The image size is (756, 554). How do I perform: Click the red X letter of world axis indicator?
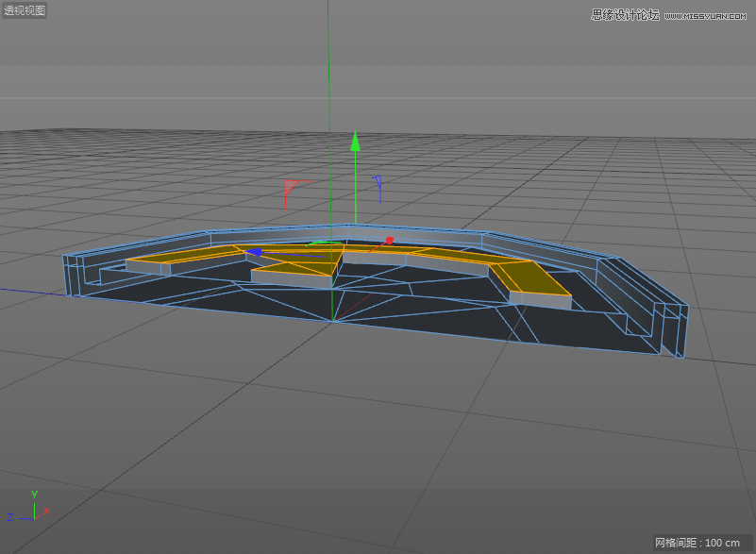[x=46, y=511]
